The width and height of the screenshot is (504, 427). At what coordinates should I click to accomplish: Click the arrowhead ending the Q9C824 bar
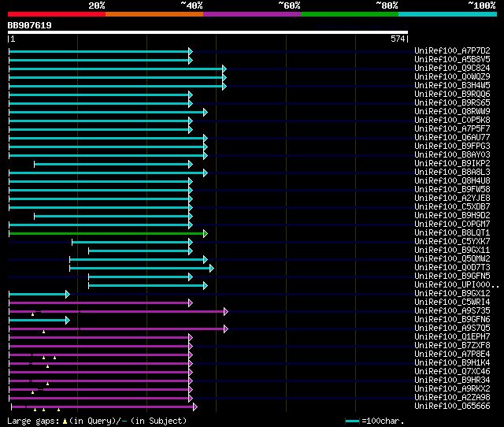click(224, 69)
